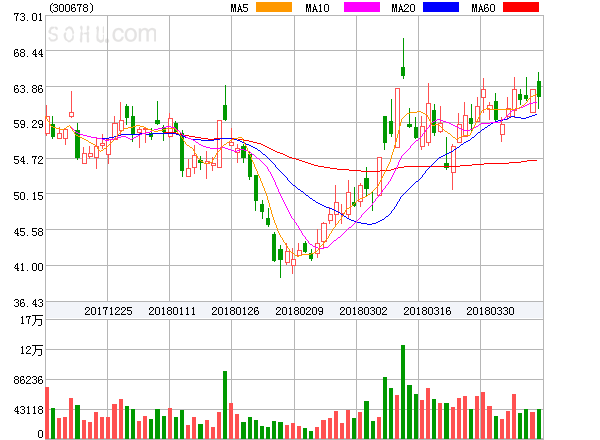This screenshot has width=600, height=440.
Task: Click the magenta MA10 legend swatch
Action: (362, 7)
